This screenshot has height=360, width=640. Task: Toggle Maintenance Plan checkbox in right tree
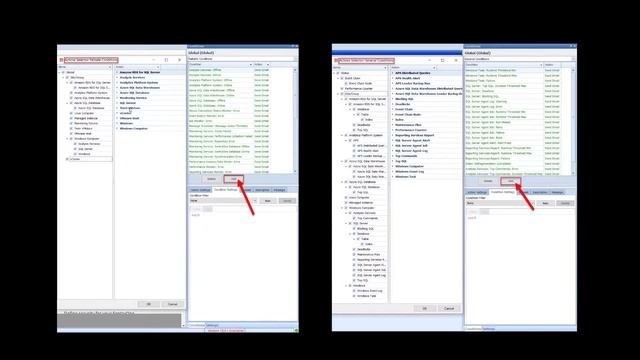[354, 254]
